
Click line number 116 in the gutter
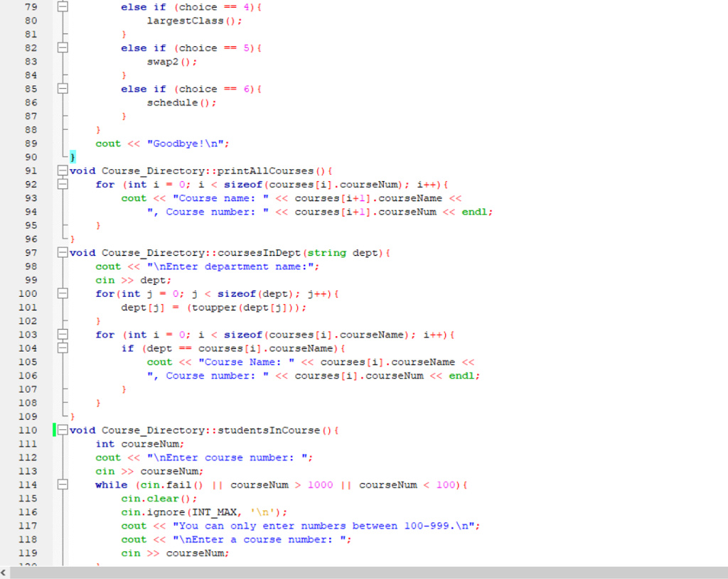click(28, 512)
